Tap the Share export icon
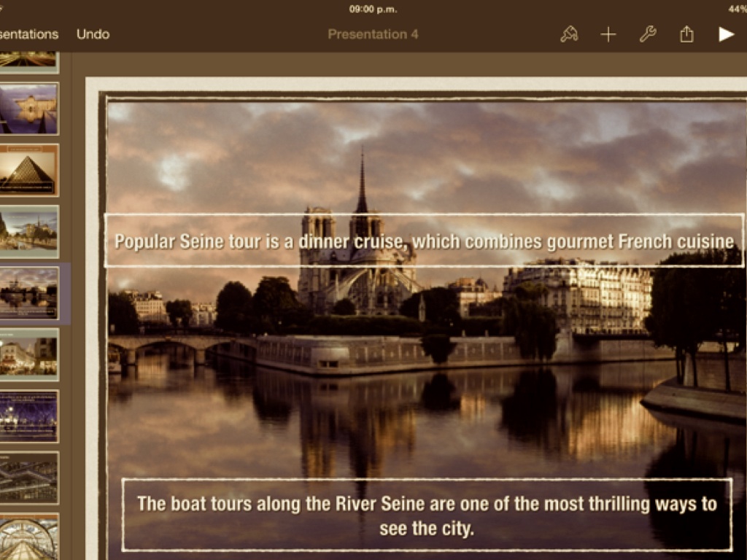This screenshot has width=747, height=560. coord(686,34)
